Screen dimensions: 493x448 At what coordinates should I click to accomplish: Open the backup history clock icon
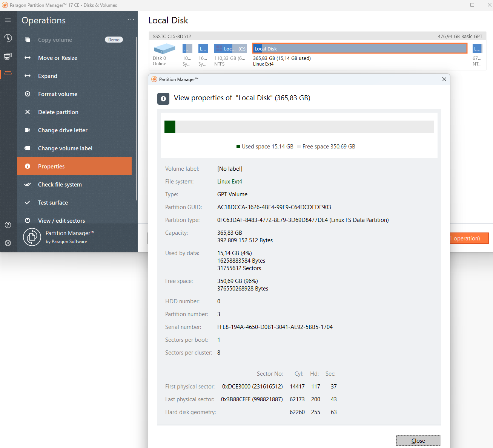[x=8, y=38]
